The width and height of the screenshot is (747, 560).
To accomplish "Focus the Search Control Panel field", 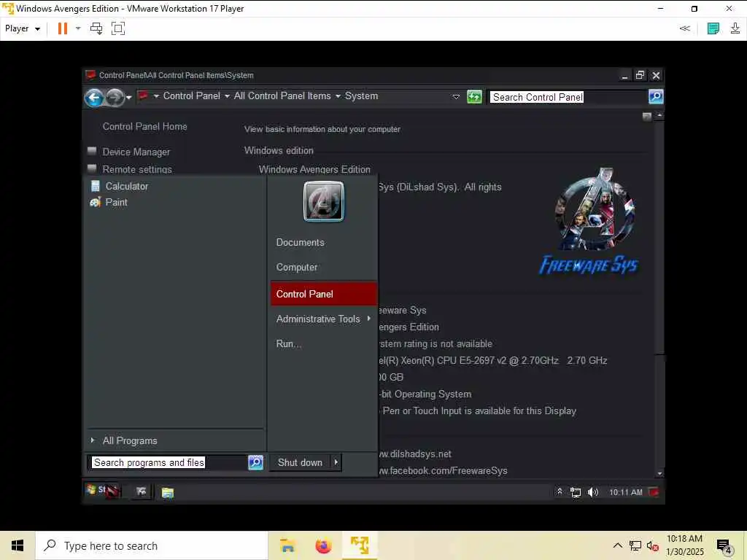I will (x=568, y=97).
